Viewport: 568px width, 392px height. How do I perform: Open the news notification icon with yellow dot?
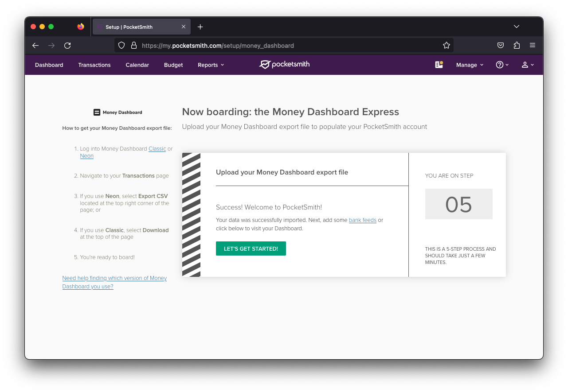pos(439,64)
